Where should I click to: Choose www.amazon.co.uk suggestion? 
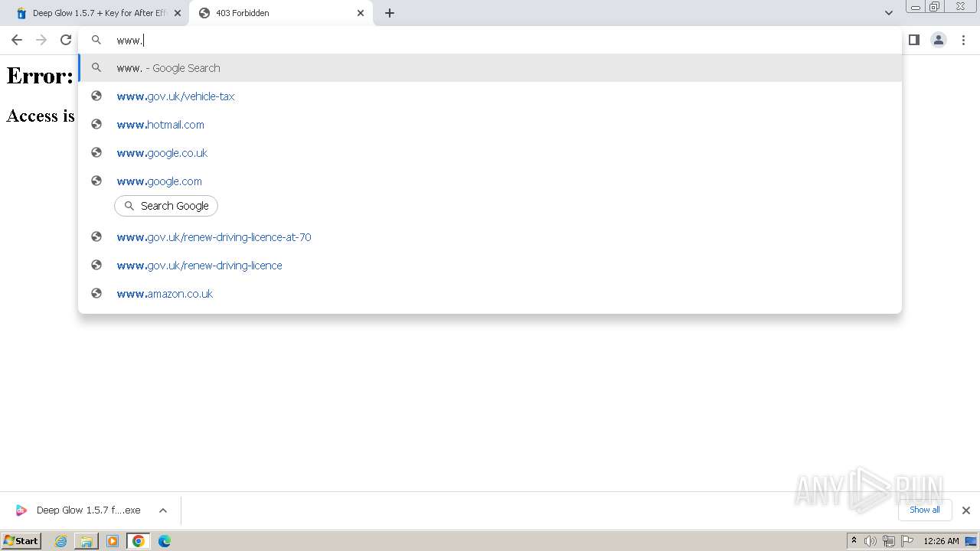[x=490, y=293]
